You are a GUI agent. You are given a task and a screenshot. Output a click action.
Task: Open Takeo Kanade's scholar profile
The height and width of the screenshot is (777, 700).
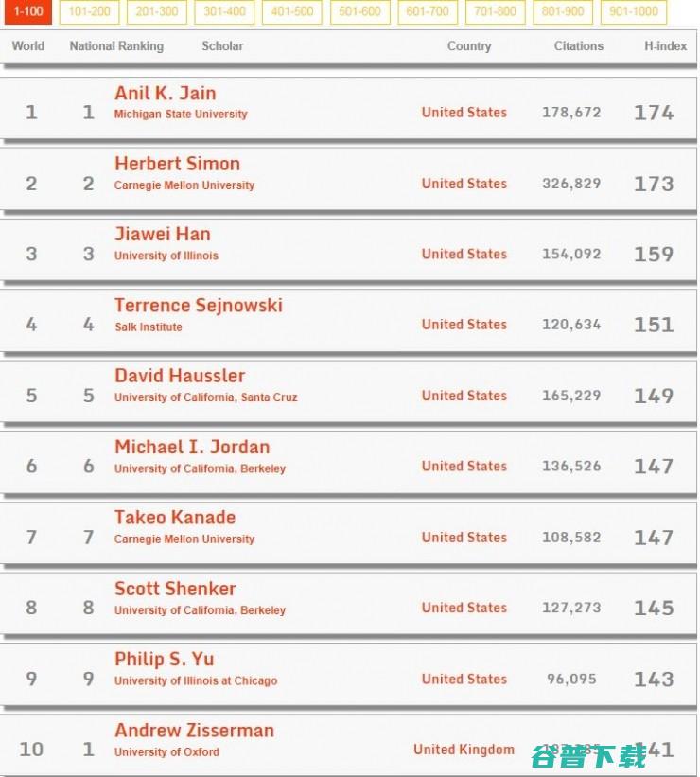[175, 518]
